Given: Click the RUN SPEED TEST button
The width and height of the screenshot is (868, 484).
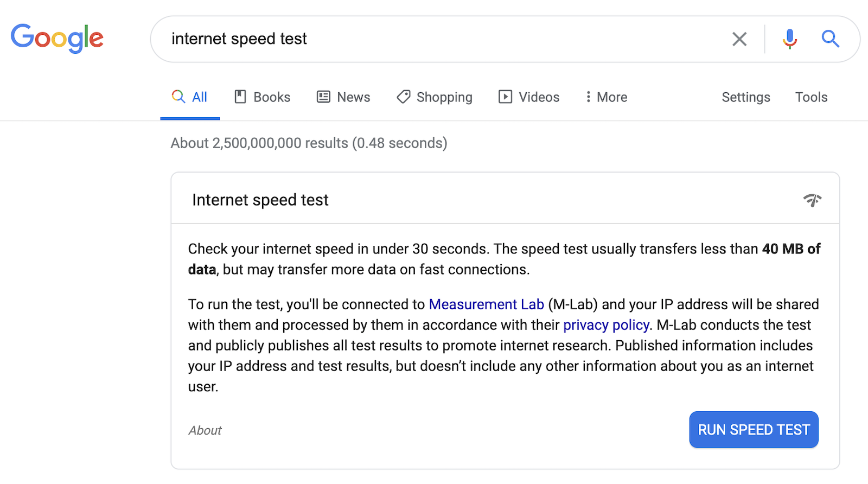Looking at the screenshot, I should [x=754, y=430].
